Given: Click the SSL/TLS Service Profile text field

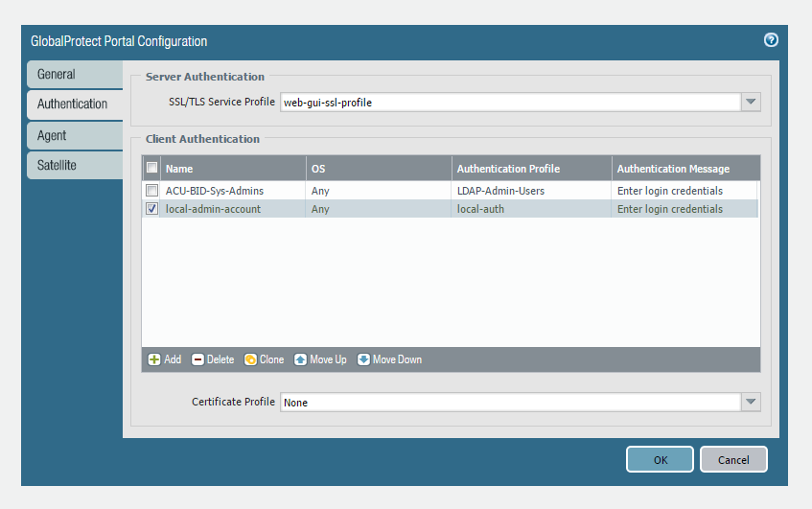Looking at the screenshot, I should tap(509, 103).
